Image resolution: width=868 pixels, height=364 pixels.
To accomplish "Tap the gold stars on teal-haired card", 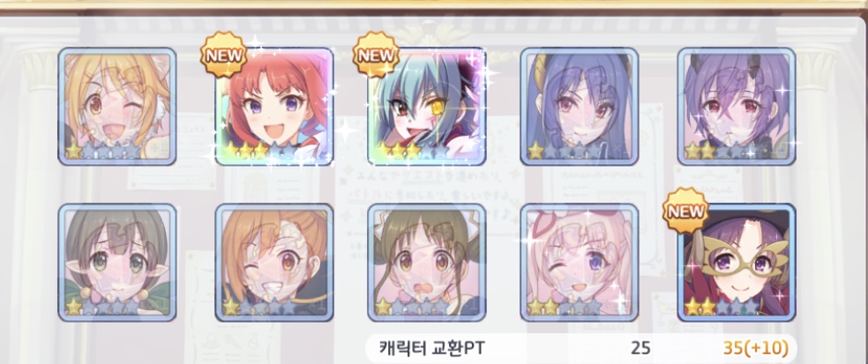I will pos(399,150).
